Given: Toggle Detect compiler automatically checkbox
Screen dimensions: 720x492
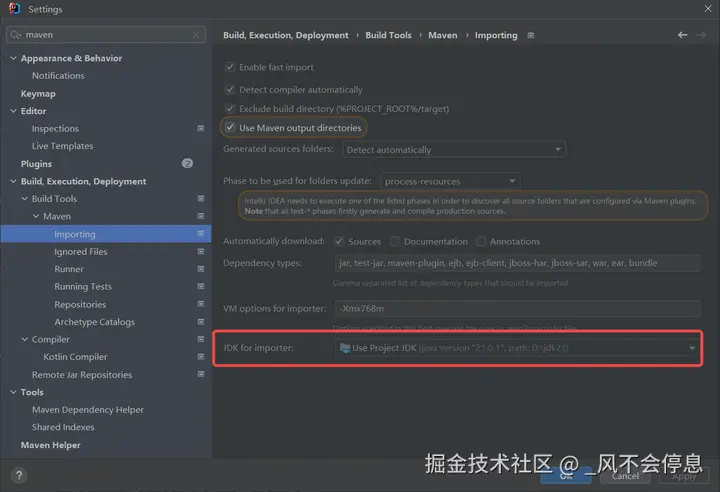Looking at the screenshot, I should pos(230,90).
